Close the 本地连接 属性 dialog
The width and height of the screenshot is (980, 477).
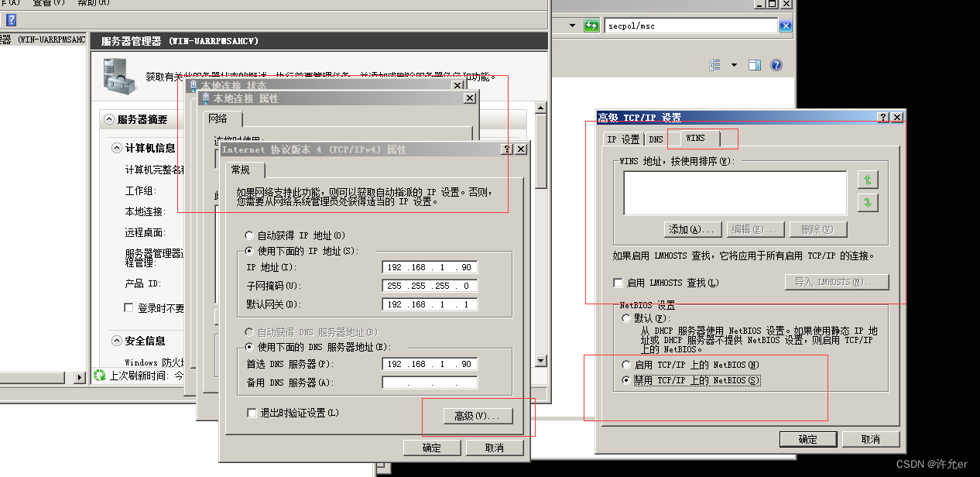tap(470, 98)
